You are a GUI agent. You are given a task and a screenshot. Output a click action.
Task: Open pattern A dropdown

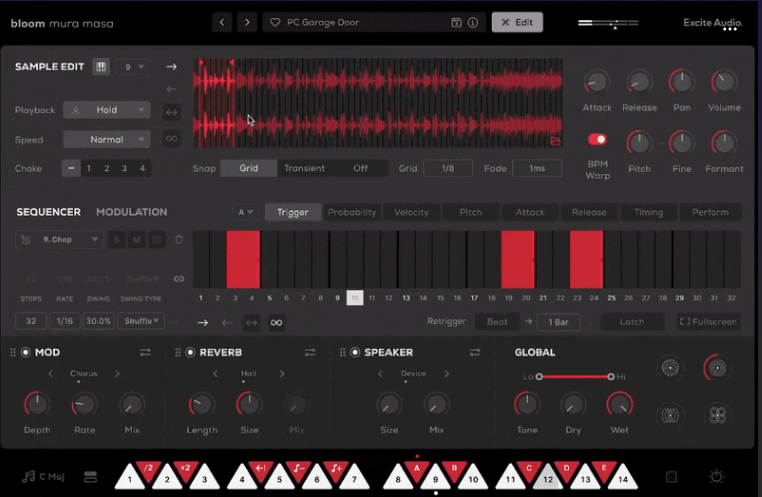(x=245, y=212)
